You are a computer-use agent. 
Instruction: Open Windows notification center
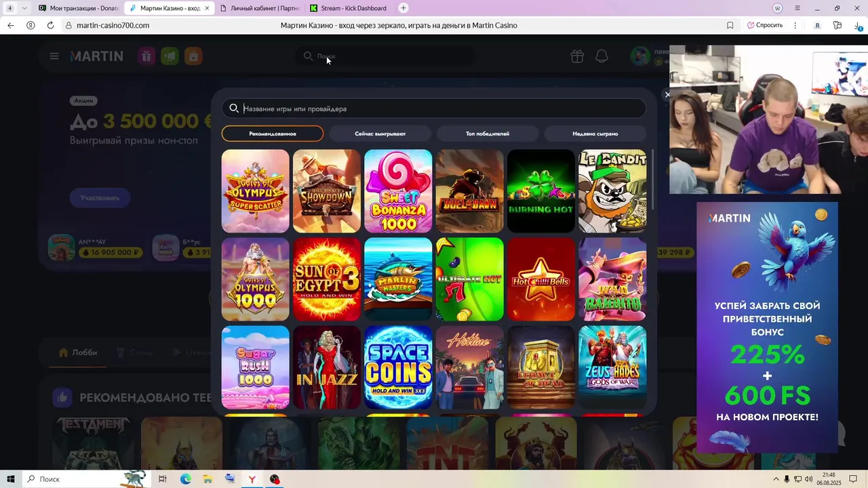click(854, 479)
